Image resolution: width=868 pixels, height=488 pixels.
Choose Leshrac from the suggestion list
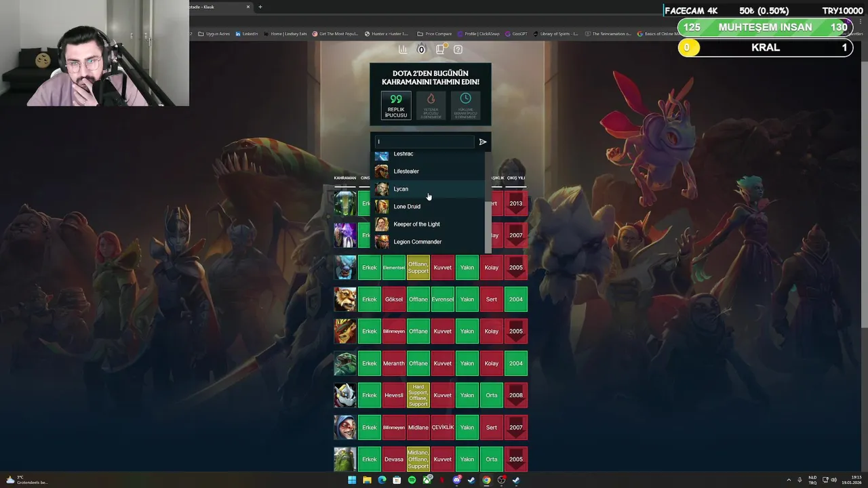pos(429,155)
